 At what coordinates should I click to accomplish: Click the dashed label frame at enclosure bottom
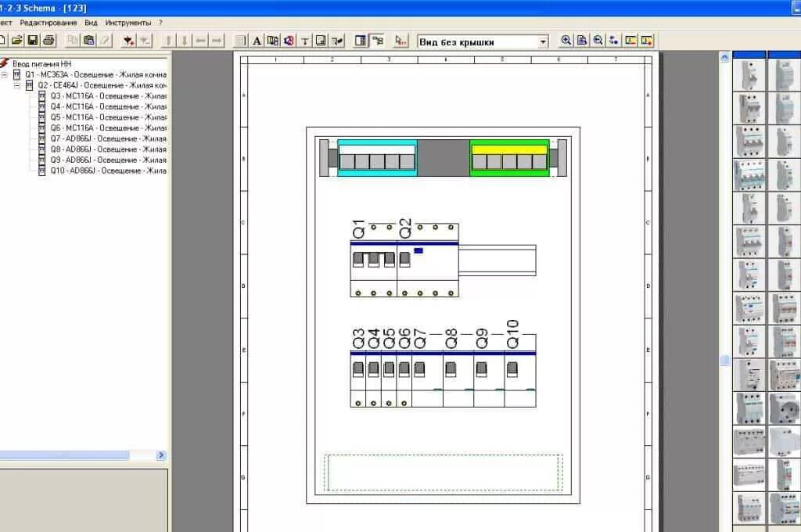[444, 473]
